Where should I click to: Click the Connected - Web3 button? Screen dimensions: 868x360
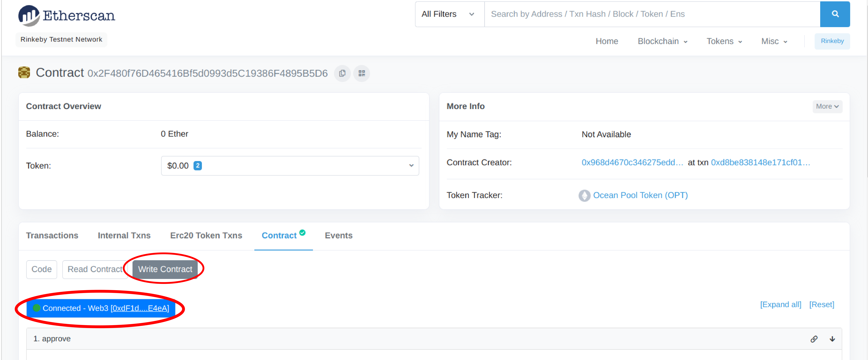(x=101, y=308)
